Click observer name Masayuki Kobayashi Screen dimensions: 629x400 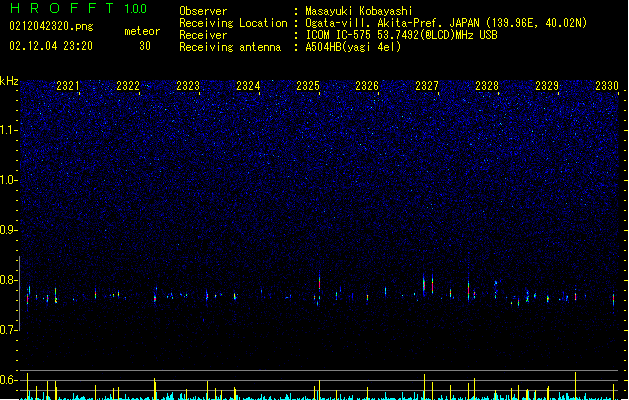pos(359,11)
